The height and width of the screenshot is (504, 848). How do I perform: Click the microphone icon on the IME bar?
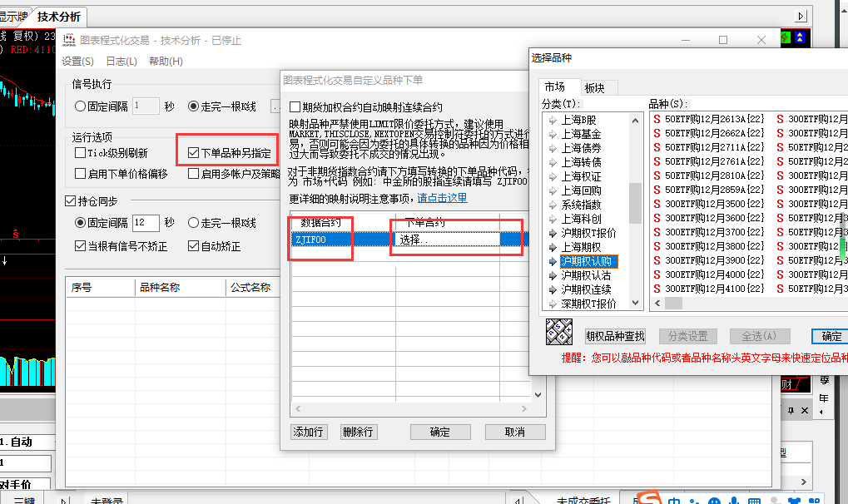[734, 500]
